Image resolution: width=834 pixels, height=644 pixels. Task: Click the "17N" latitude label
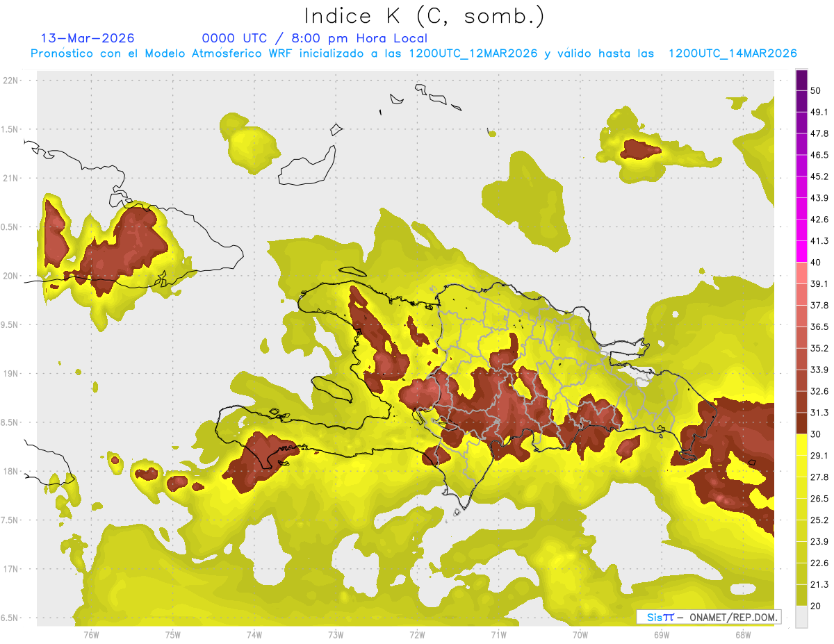(11, 569)
